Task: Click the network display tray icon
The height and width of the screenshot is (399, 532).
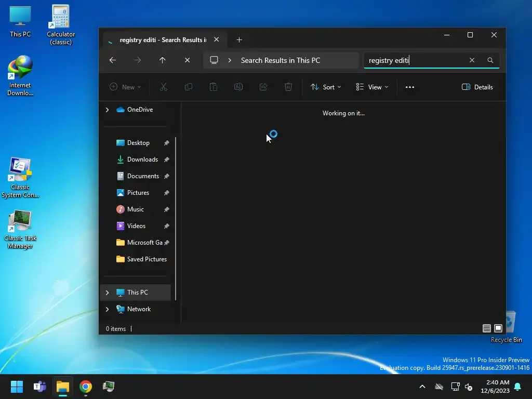Action: [x=455, y=387]
